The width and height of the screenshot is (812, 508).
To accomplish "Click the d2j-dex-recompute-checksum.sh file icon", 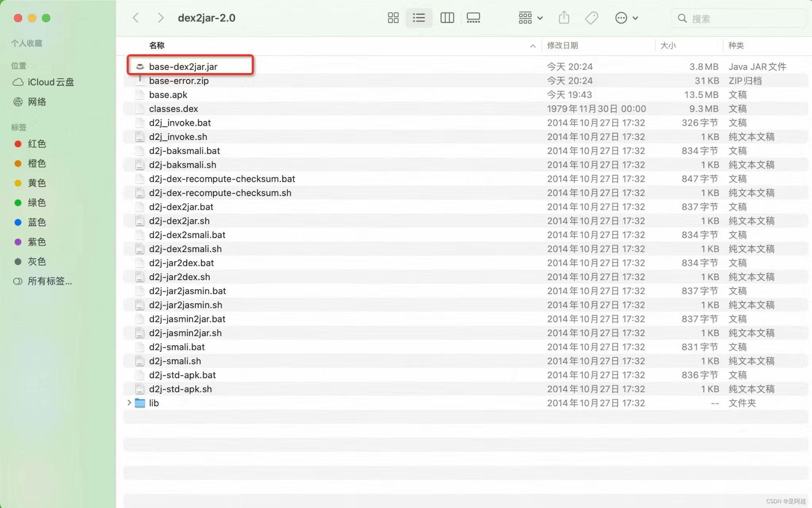I will click(140, 193).
